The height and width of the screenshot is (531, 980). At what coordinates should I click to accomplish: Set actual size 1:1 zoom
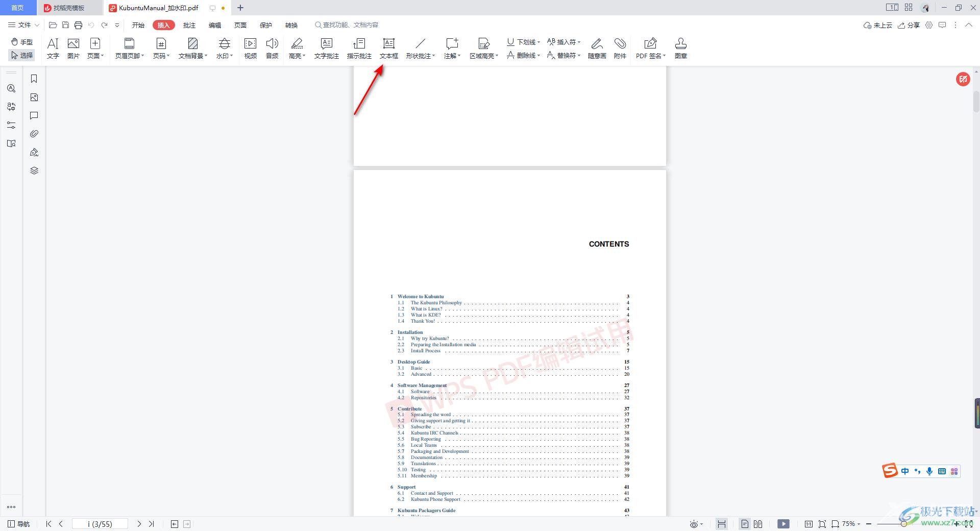point(808,524)
